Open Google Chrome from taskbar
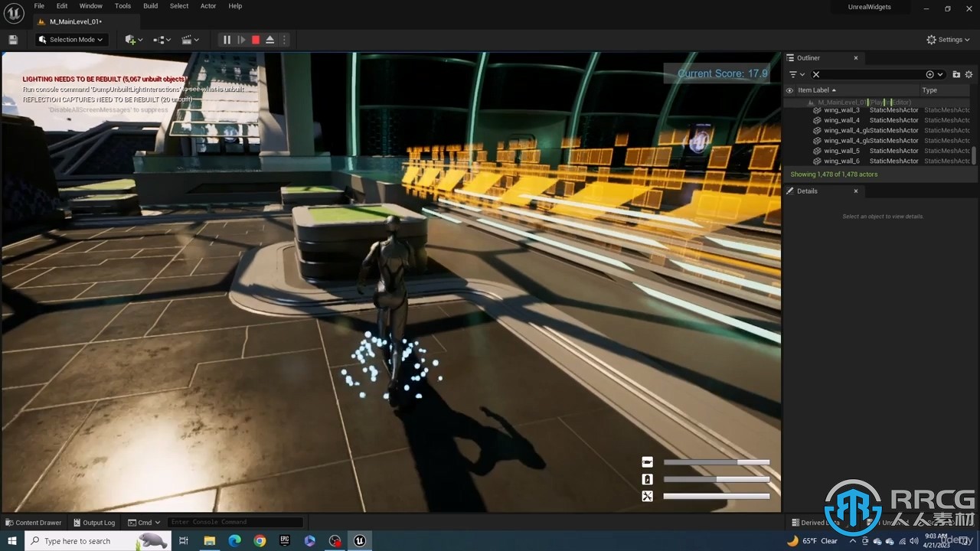 260,541
